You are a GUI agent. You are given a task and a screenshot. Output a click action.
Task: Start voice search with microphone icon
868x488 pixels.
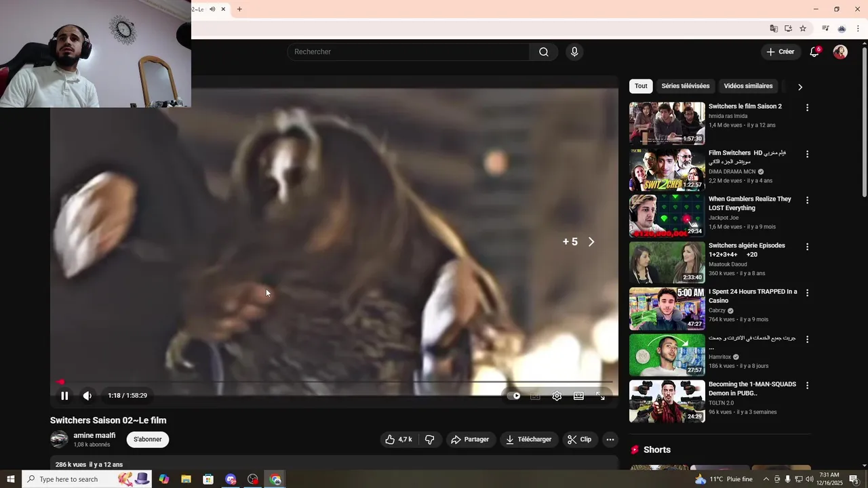click(x=574, y=52)
